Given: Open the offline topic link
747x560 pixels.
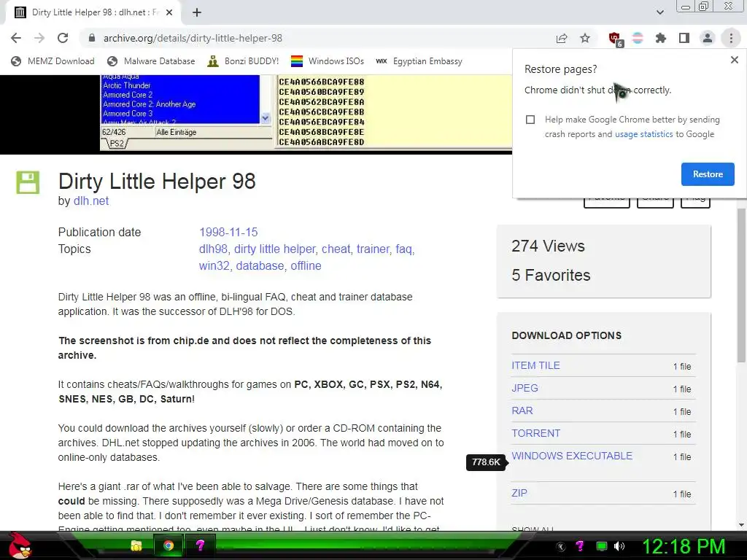Looking at the screenshot, I should click(x=306, y=265).
